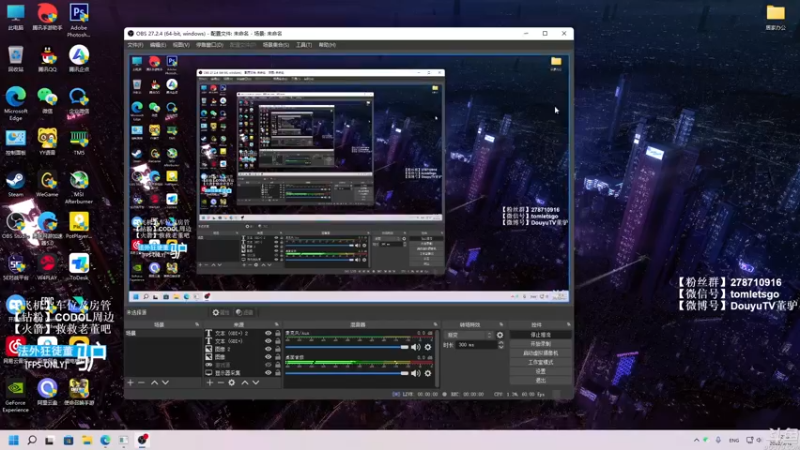Open File Explorer from taskbar

87,440
